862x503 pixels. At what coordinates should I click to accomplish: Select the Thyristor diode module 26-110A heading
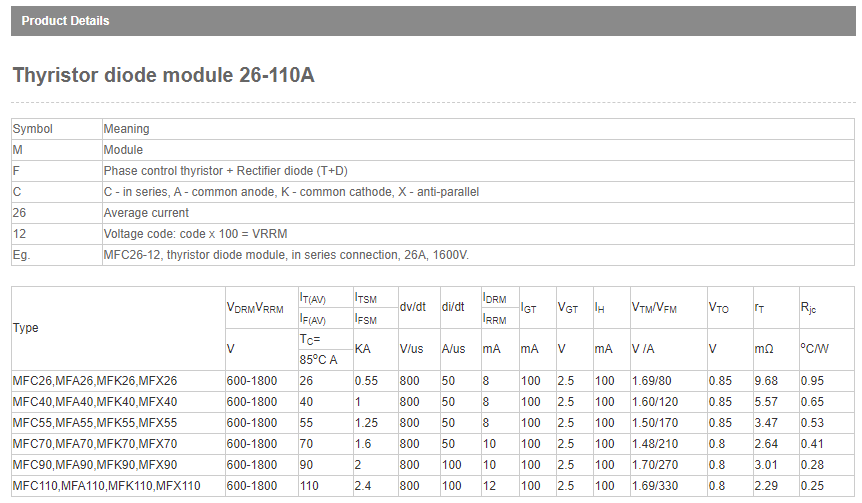pyautogui.click(x=163, y=76)
